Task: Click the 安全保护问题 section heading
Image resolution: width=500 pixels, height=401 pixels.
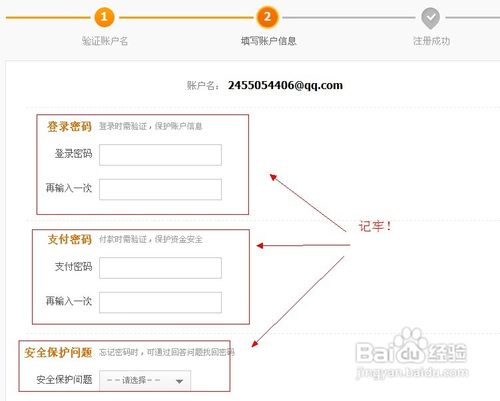Action: pos(58,352)
